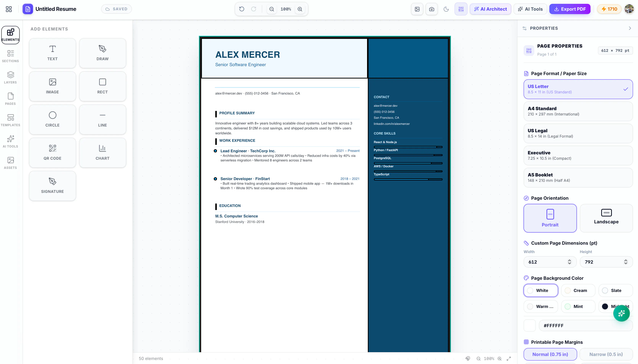Screen dimensions: 638x364
Task: Select US Legal paper size
Action: point(578,133)
